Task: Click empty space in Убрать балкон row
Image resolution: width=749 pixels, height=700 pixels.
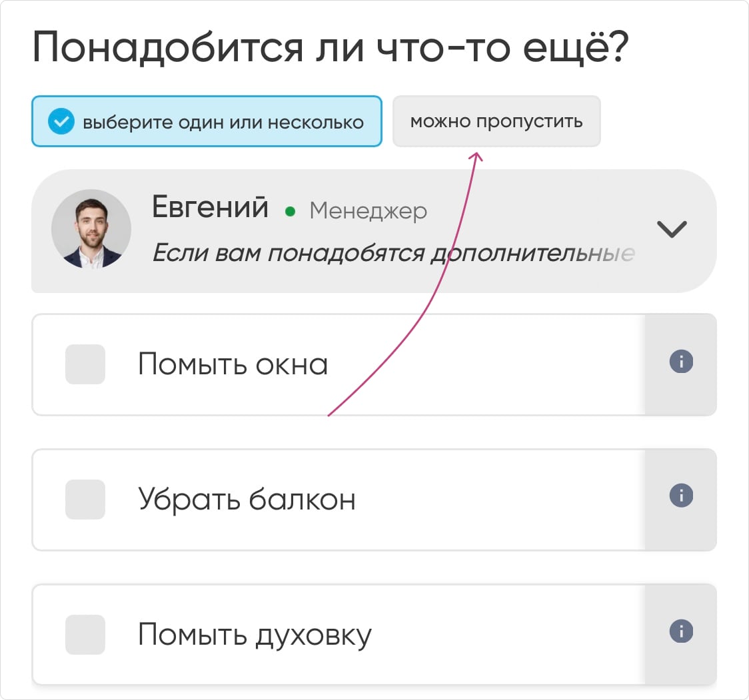Action: [500, 500]
